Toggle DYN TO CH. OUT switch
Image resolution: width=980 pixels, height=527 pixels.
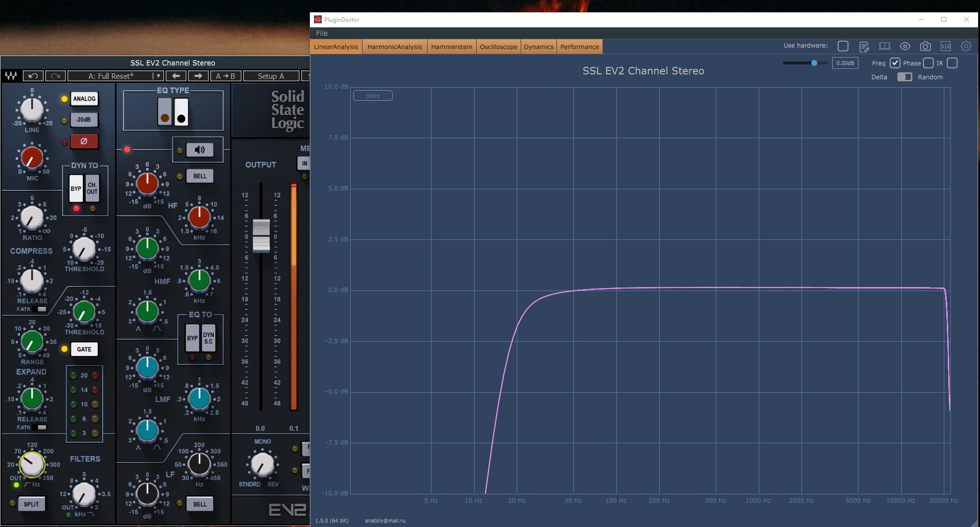(92, 188)
